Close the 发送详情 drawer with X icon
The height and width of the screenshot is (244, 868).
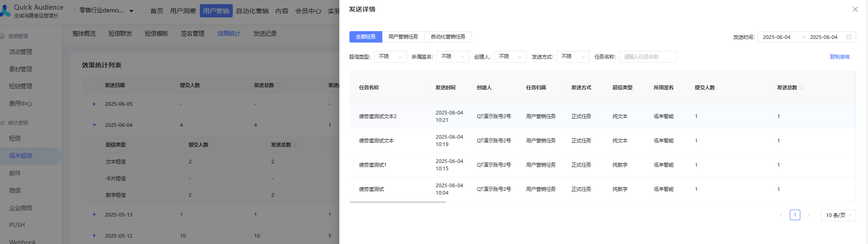855,9
